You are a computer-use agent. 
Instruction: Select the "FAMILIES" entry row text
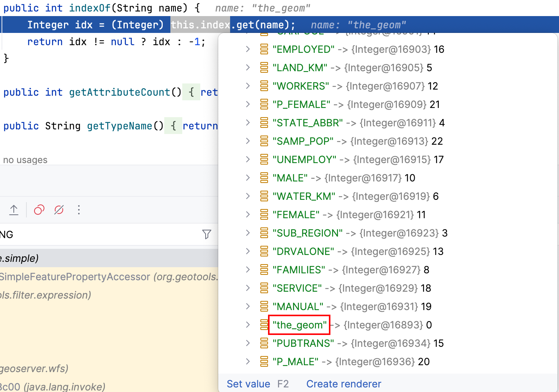(351, 270)
